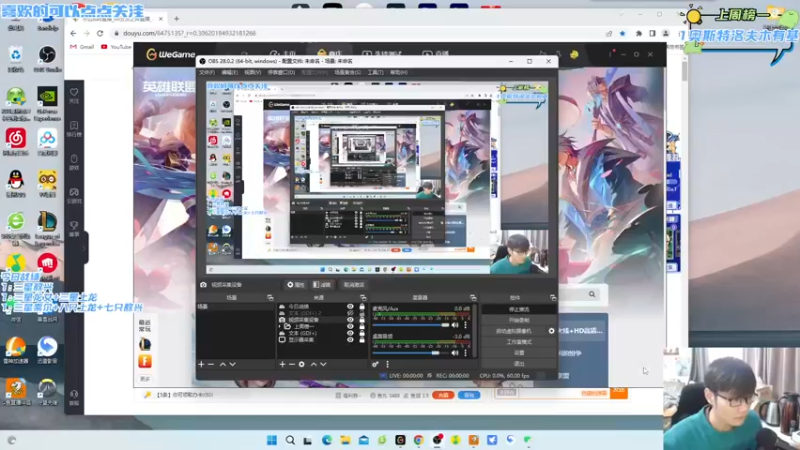
Task: Pop out the 来源 dock using its header icon
Action: click(x=363, y=297)
